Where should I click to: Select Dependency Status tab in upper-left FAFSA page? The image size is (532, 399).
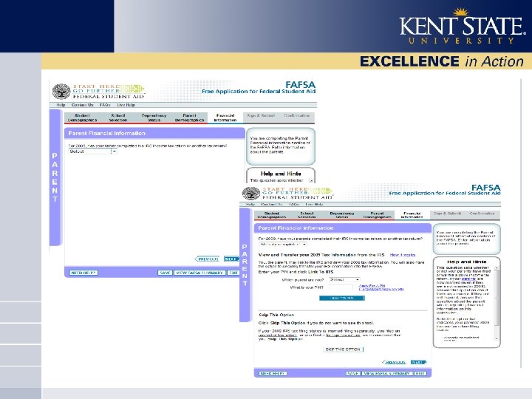154,117
